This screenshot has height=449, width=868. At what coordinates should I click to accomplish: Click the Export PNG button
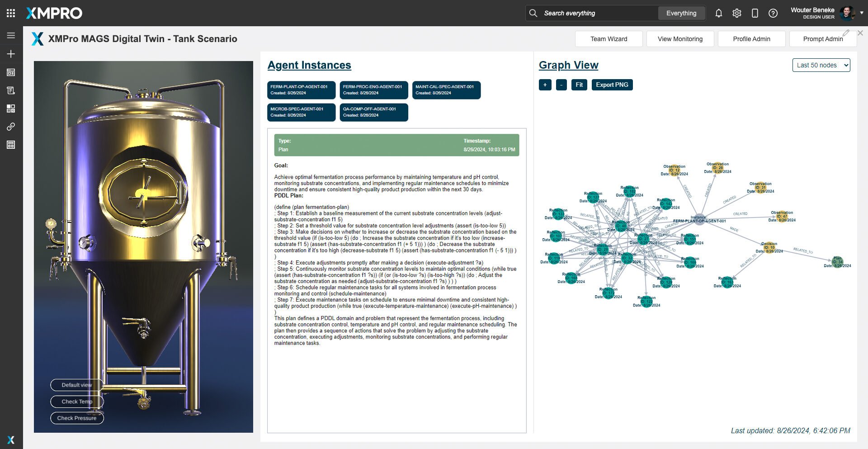pos(612,85)
